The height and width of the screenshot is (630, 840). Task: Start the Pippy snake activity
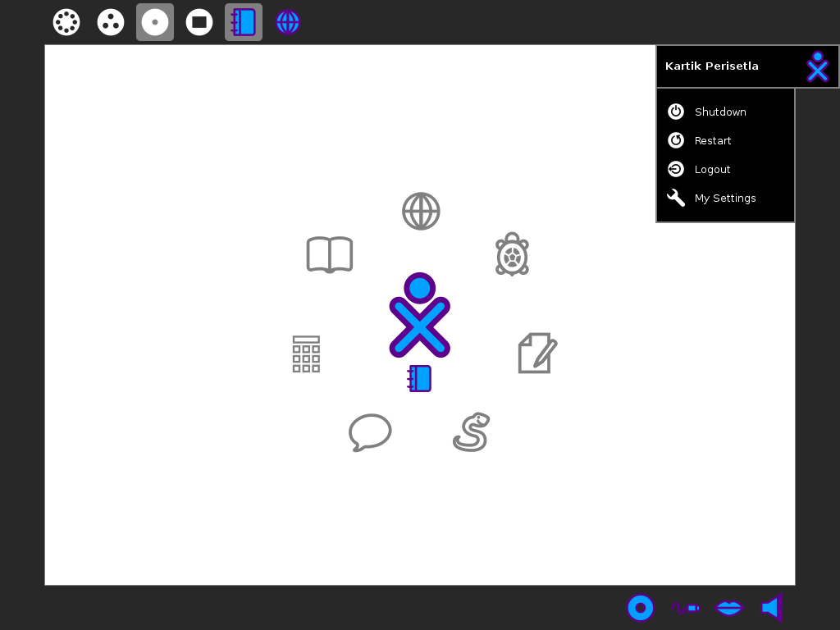point(472,431)
